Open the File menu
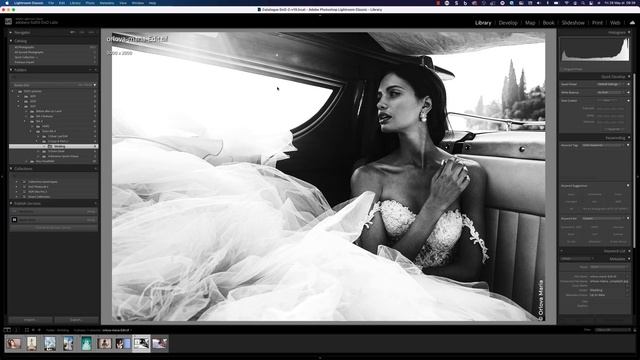640x360 pixels. click(51, 3)
